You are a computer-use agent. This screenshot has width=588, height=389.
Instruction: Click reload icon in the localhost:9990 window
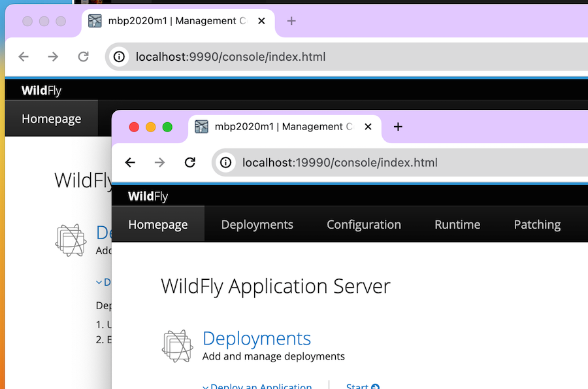[84, 57]
